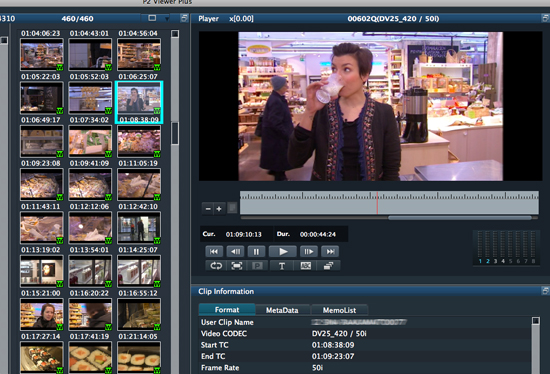This screenshot has width=550, height=374.
Task: Jump to the previous clip in player
Action: click(214, 252)
